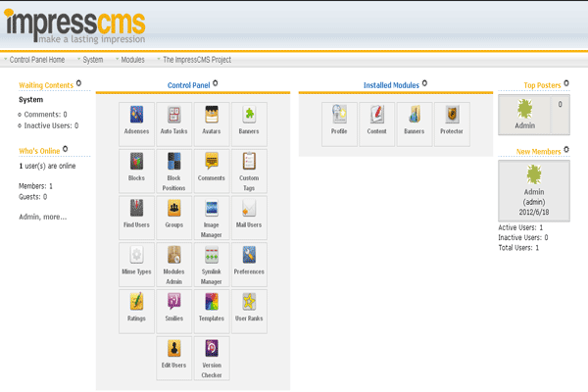The image size is (588, 392).
Task: Click the Comments: 0 waiting link
Action: (45, 114)
